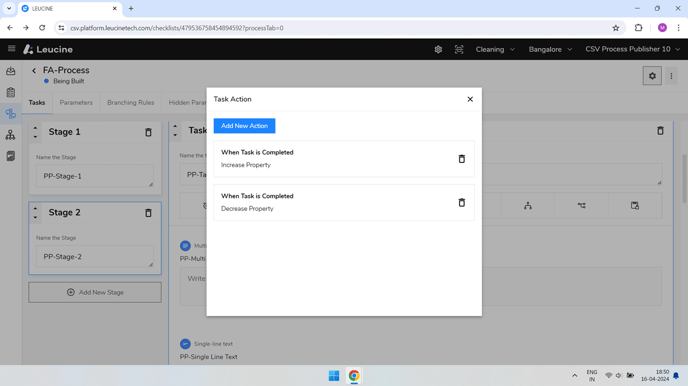Open the hamburger menu beside Leucine logo
688x386 pixels.
(x=11, y=49)
